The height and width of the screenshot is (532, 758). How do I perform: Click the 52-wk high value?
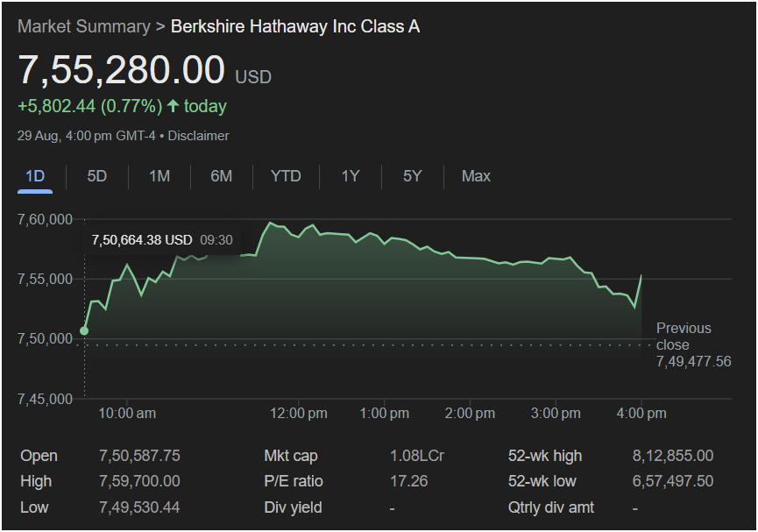672,456
